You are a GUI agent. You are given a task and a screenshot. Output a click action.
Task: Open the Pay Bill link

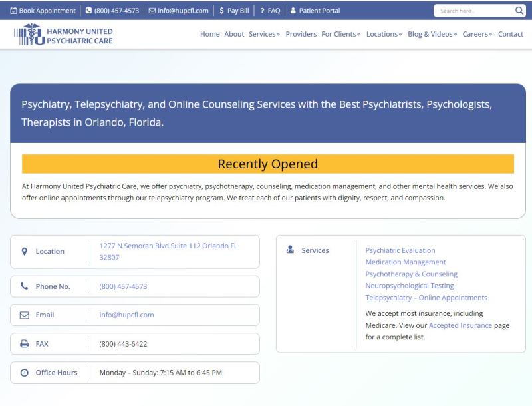click(x=238, y=11)
